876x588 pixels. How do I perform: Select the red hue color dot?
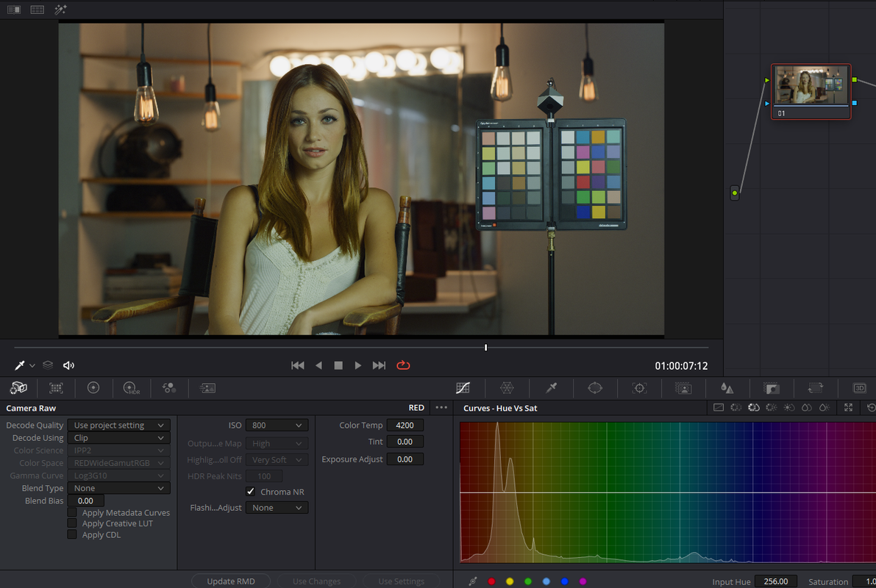click(491, 581)
